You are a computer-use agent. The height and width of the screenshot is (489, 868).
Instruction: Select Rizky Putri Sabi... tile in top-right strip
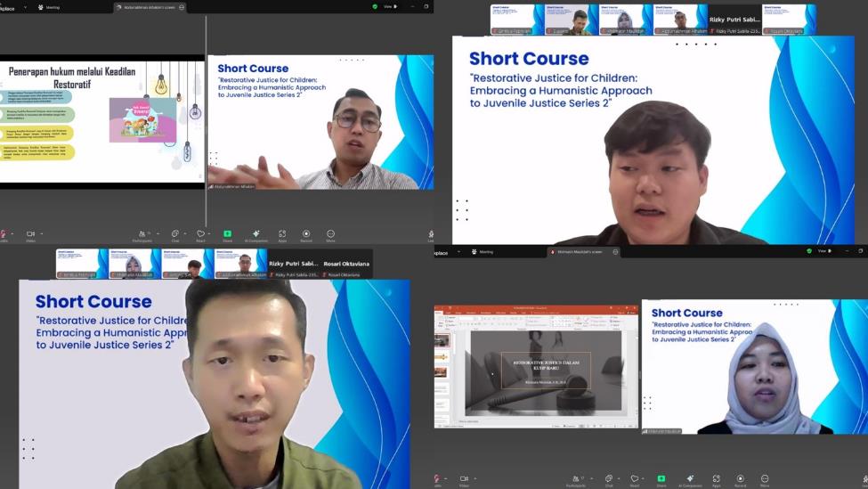(734, 20)
